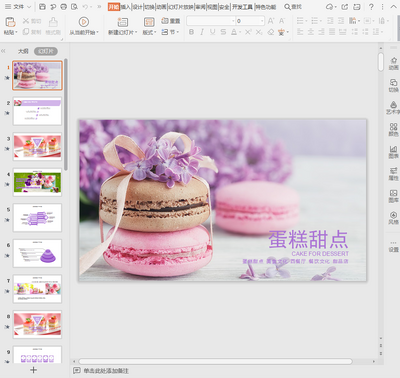Image resolution: width=400 pixels, height=378 pixels.
Task: Open the font size combo box showing 0
Action: [x=250, y=21]
